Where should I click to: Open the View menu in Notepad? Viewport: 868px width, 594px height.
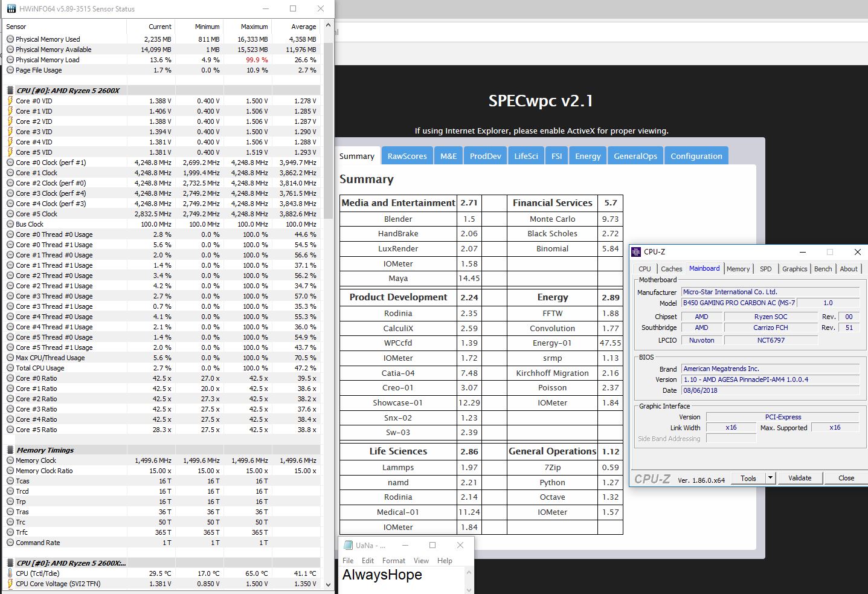click(x=421, y=561)
